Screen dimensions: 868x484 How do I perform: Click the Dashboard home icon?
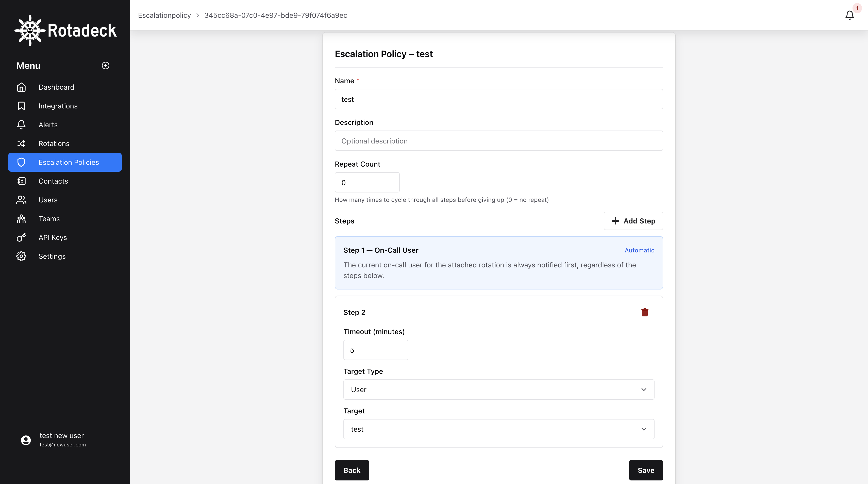click(x=21, y=87)
